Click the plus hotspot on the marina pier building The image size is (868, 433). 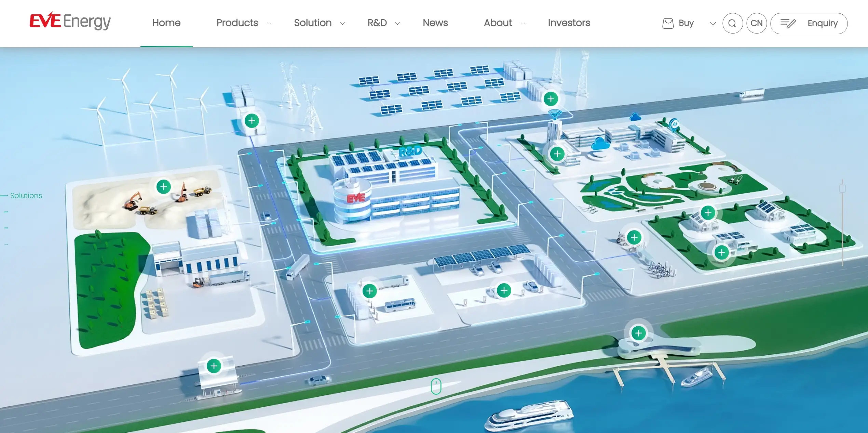pyautogui.click(x=638, y=333)
